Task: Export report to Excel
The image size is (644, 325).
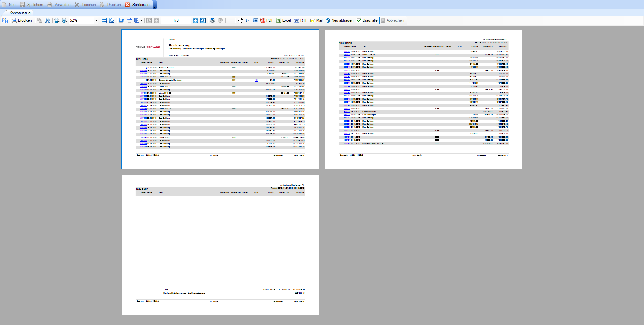Action: (x=283, y=20)
